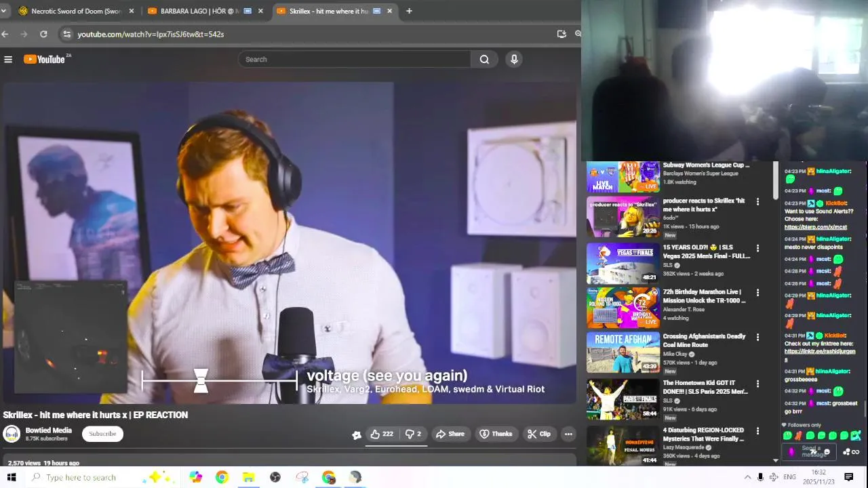
Task: Open options menu for Hometown Kid video
Action: (757, 384)
